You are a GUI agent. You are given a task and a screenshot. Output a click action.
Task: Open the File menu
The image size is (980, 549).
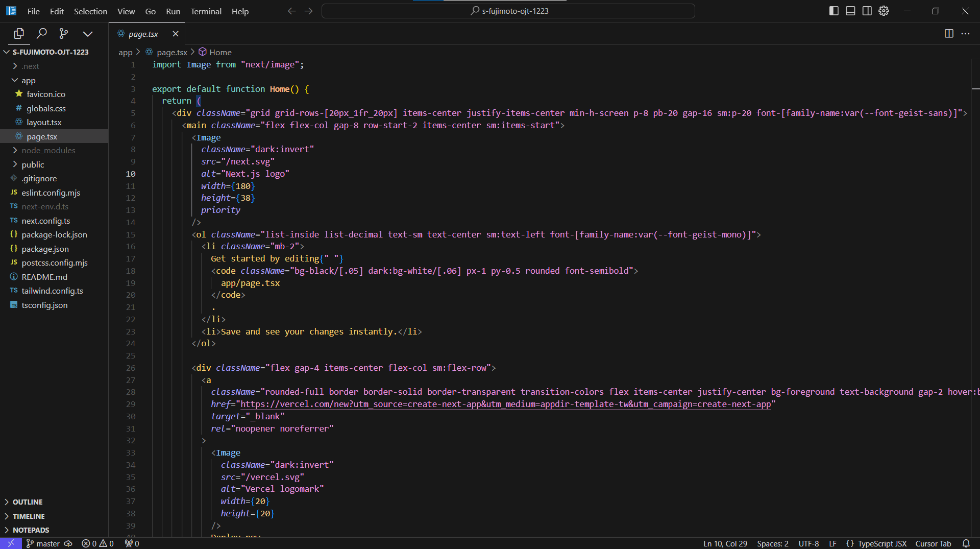(34, 11)
